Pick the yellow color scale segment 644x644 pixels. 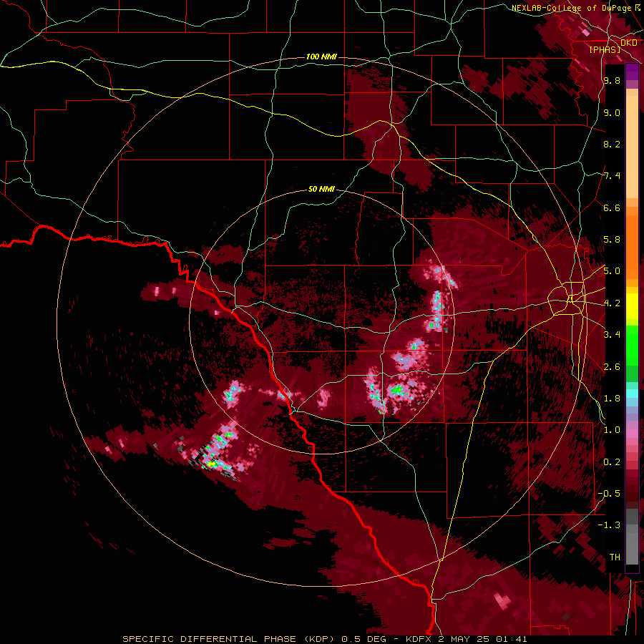(x=632, y=306)
